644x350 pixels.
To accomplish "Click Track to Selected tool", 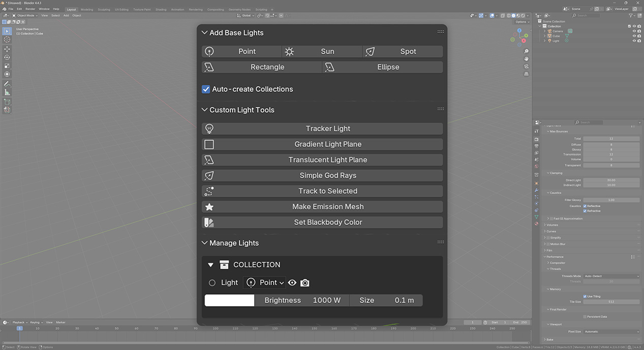I will point(322,191).
